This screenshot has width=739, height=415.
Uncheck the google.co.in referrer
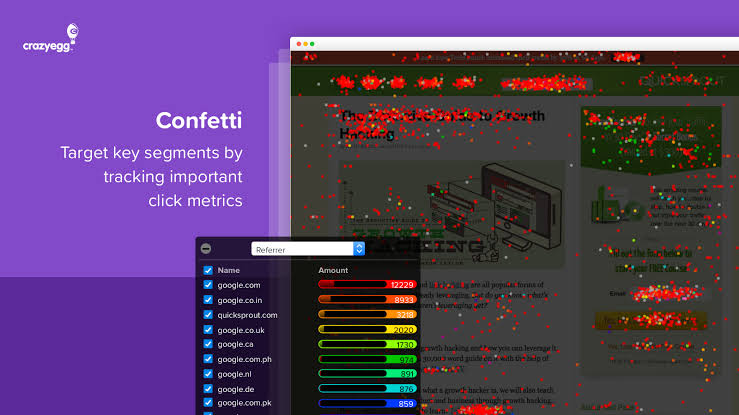tap(208, 300)
